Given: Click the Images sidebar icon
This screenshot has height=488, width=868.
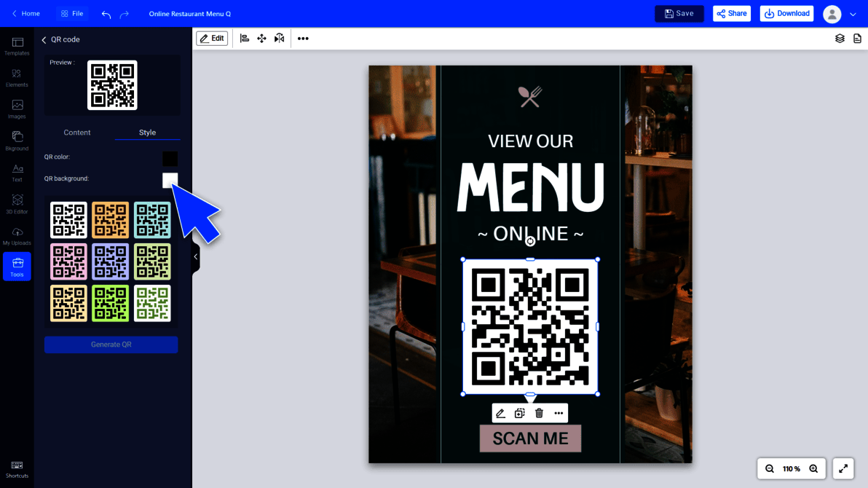Looking at the screenshot, I should pyautogui.click(x=17, y=108).
